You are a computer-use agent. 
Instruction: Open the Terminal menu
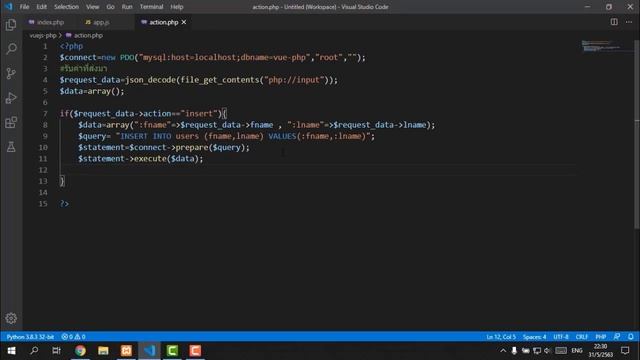tap(151, 7)
